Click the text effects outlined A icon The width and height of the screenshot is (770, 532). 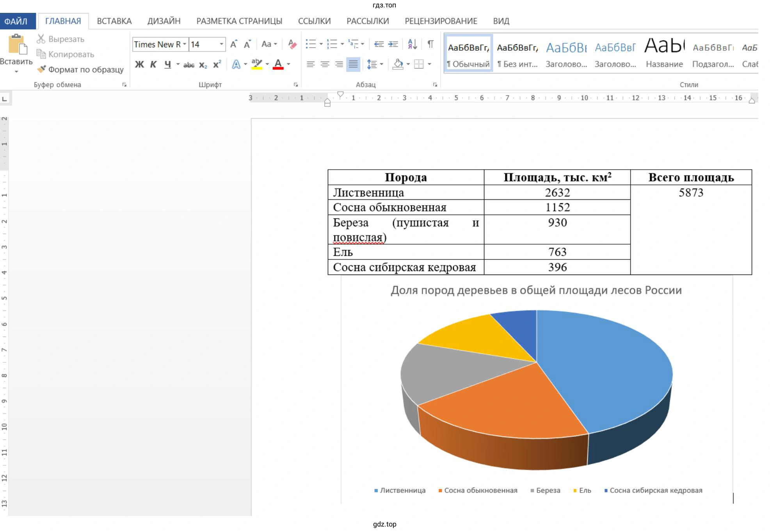(236, 64)
